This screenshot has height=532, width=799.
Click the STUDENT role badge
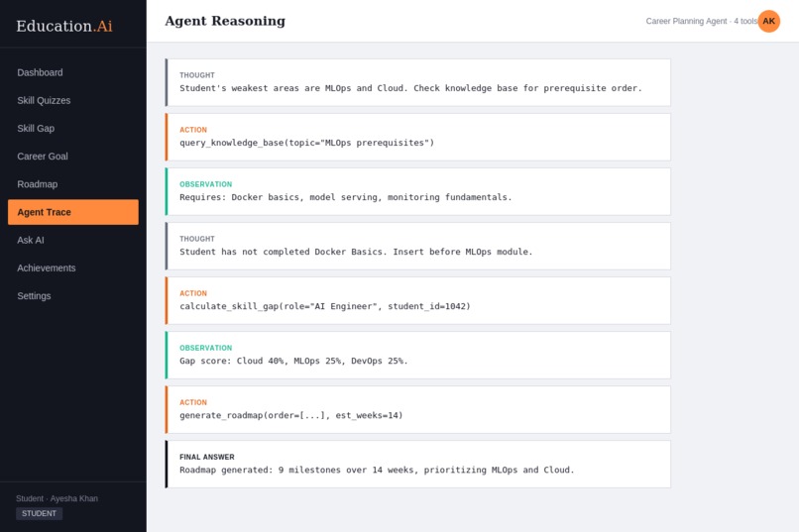[40, 513]
